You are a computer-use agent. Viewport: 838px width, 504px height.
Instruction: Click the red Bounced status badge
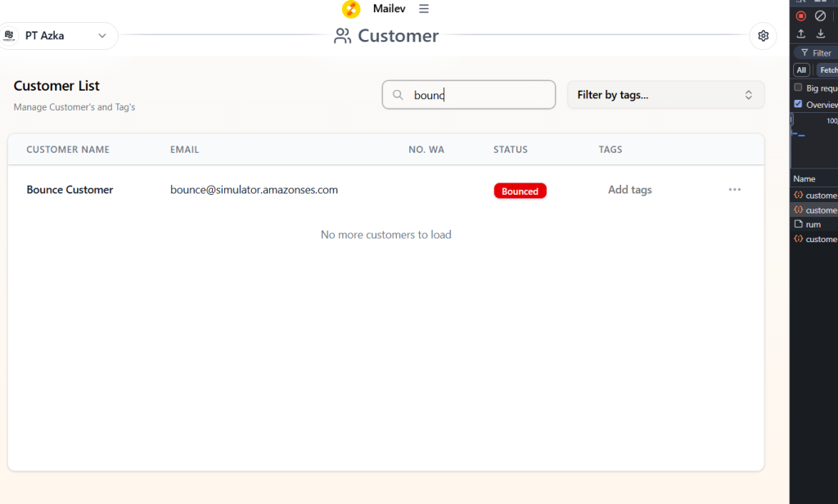coord(520,191)
